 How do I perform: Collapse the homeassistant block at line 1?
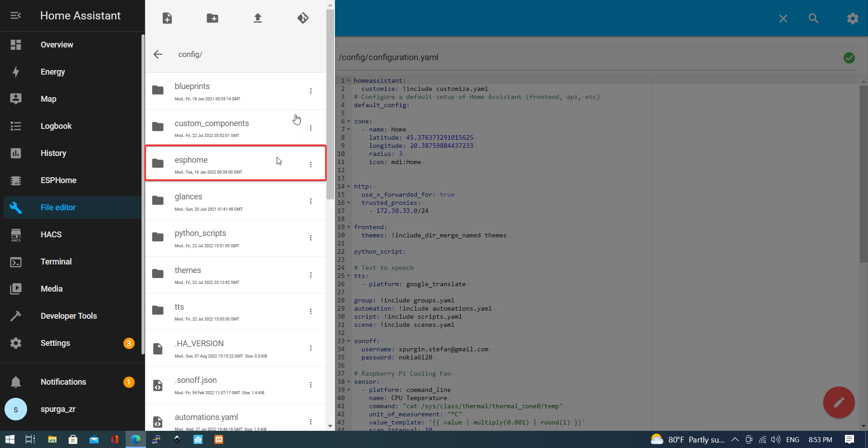(349, 80)
